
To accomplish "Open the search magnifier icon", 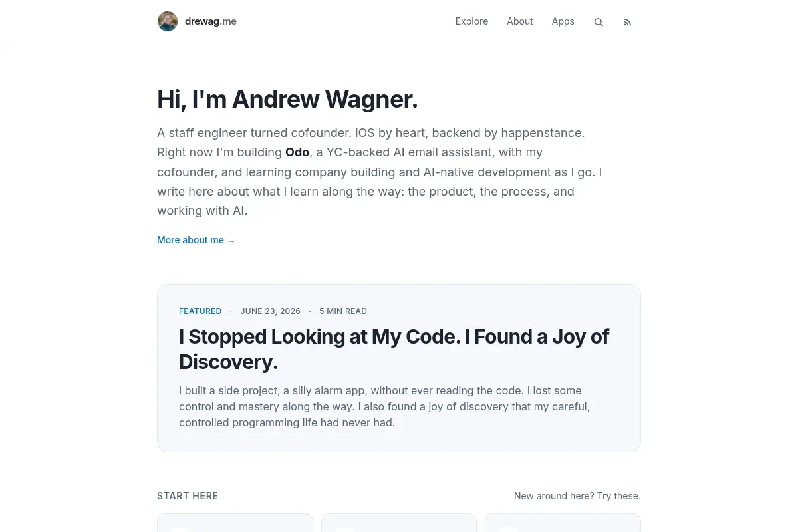I will (x=598, y=22).
